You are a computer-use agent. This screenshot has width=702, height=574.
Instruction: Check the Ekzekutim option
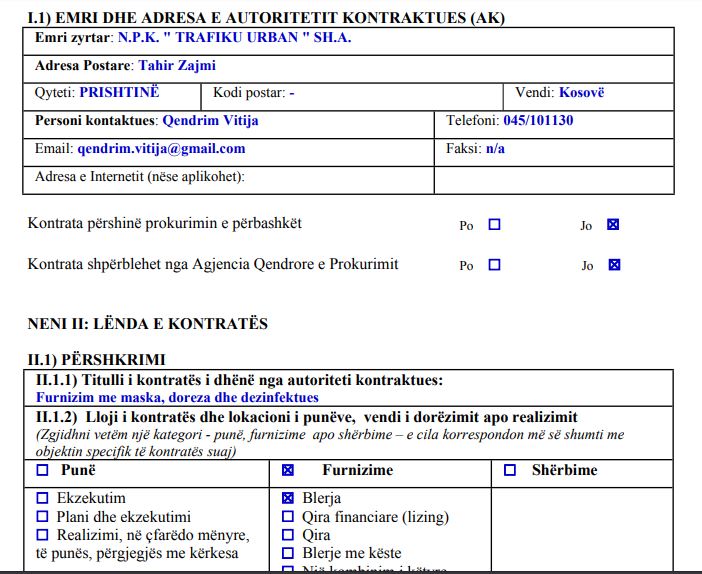pyautogui.click(x=42, y=498)
